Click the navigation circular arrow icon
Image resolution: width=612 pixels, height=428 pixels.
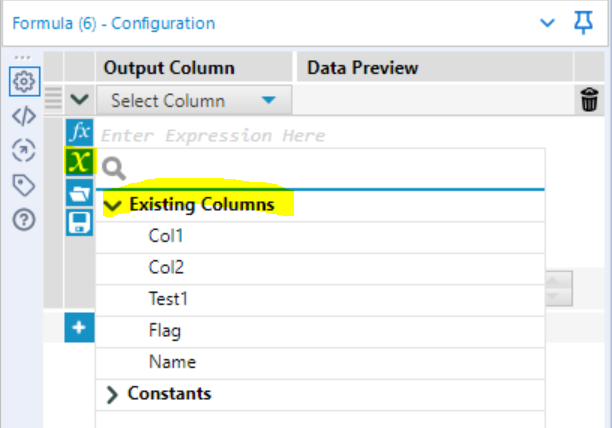coord(23,150)
